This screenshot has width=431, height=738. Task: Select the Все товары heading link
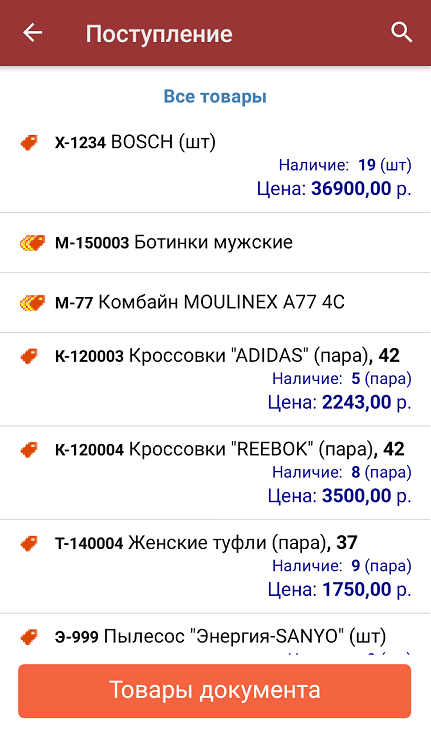[x=215, y=96]
